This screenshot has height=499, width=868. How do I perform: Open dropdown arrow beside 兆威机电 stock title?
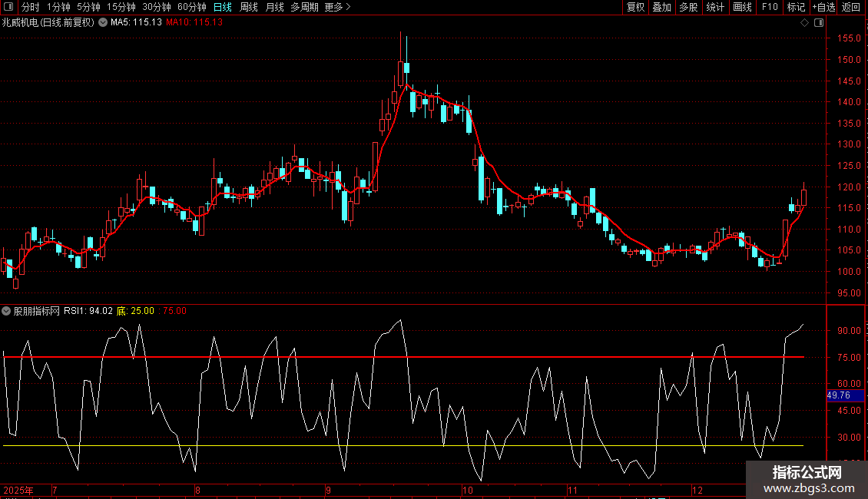pyautogui.click(x=103, y=23)
